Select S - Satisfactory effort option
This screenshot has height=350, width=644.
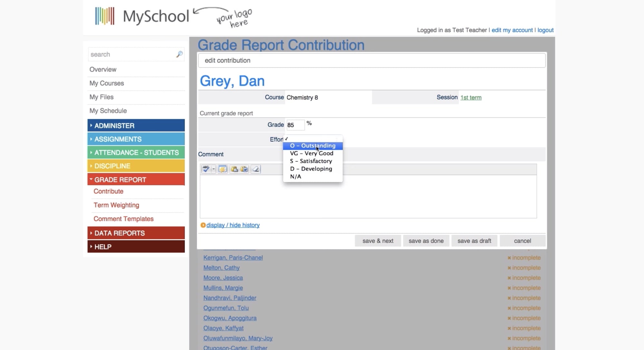point(312,161)
